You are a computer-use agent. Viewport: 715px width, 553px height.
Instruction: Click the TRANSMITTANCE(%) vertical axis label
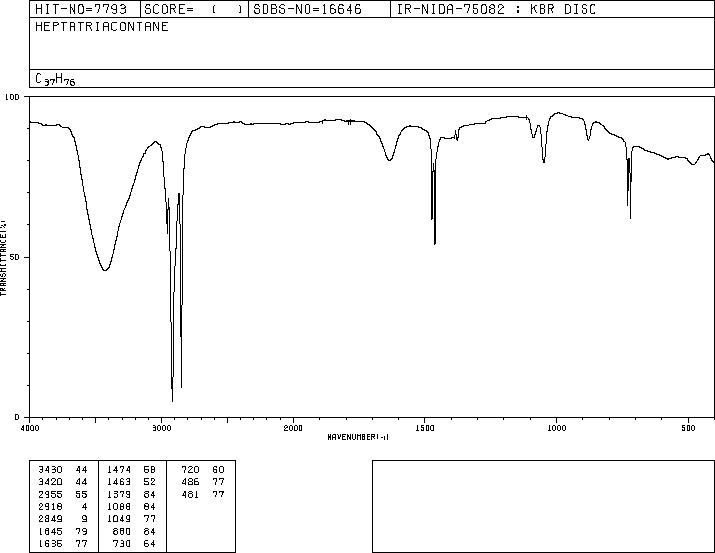click(3, 258)
